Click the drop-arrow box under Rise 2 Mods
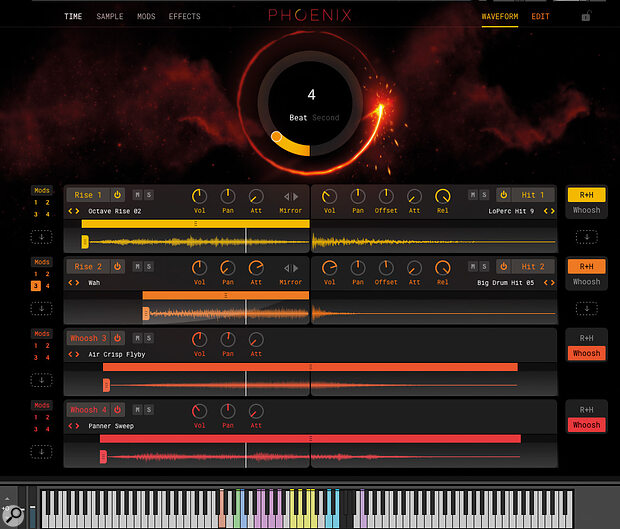The height and width of the screenshot is (529, 620). 42,308
